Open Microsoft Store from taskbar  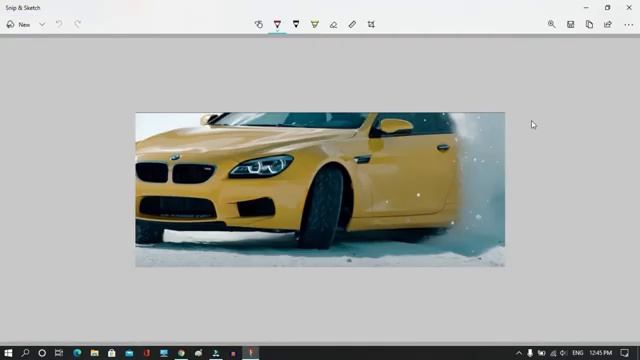pyautogui.click(x=111, y=353)
